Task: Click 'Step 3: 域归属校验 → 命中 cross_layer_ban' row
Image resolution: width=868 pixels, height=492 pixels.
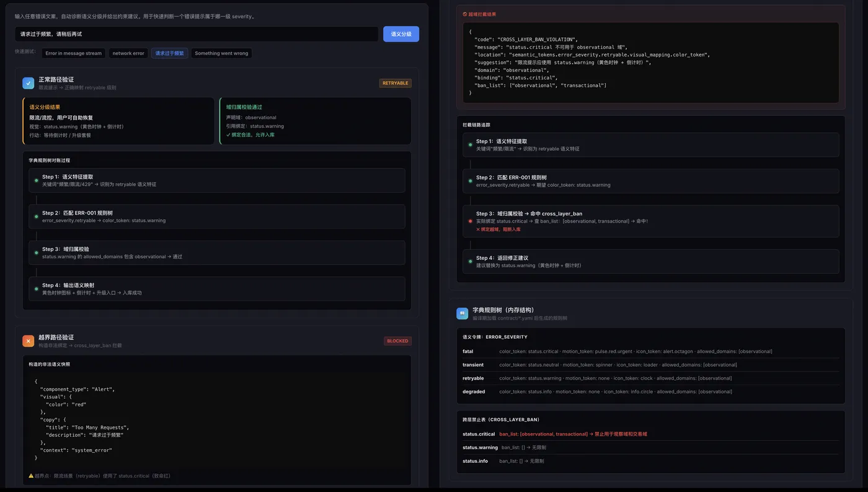Action: [650, 221]
